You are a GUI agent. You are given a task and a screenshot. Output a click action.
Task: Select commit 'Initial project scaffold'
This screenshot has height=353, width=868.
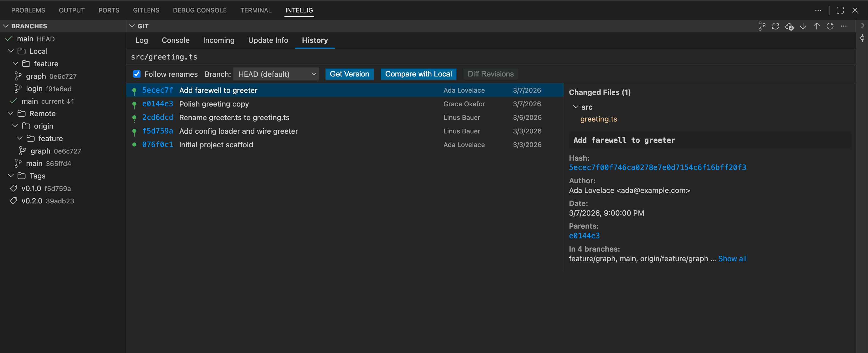click(x=345, y=145)
